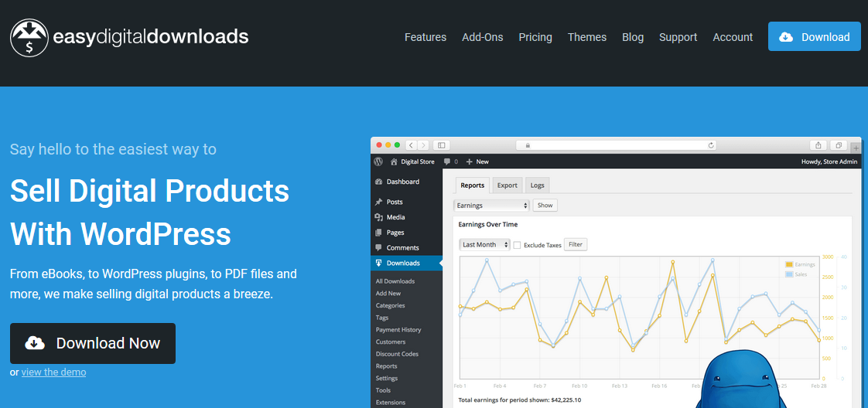Open Account in the top navigation
Screen dimensions: 868x408
[x=733, y=37]
